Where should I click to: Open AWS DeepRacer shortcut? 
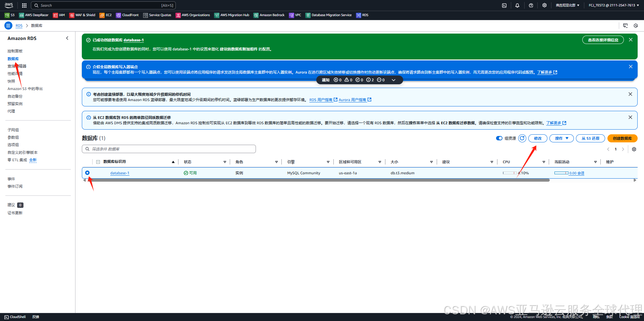(x=34, y=15)
